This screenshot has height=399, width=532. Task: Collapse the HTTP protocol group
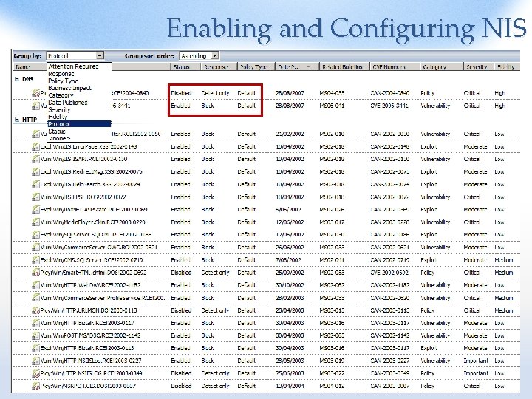click(16, 120)
